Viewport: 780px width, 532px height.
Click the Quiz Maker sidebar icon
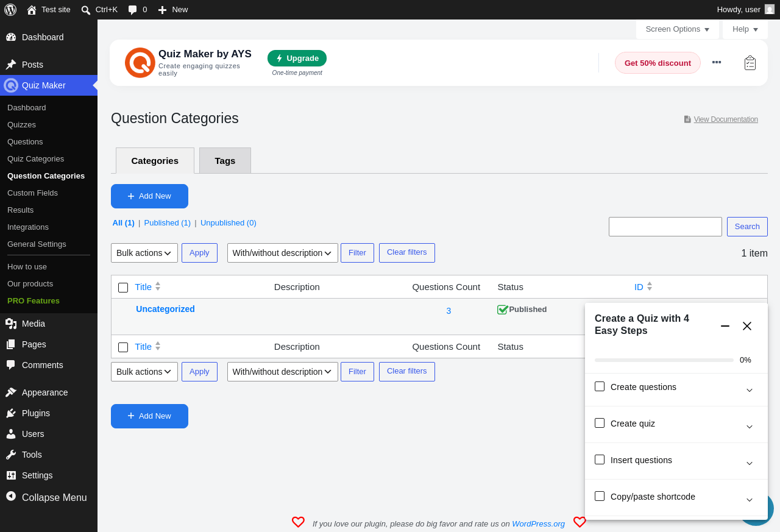click(x=11, y=85)
